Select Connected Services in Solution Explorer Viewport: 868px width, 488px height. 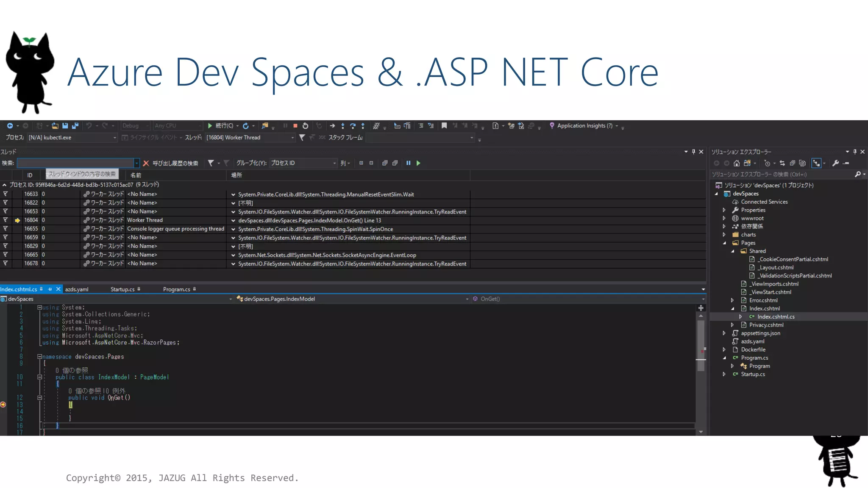(764, 202)
